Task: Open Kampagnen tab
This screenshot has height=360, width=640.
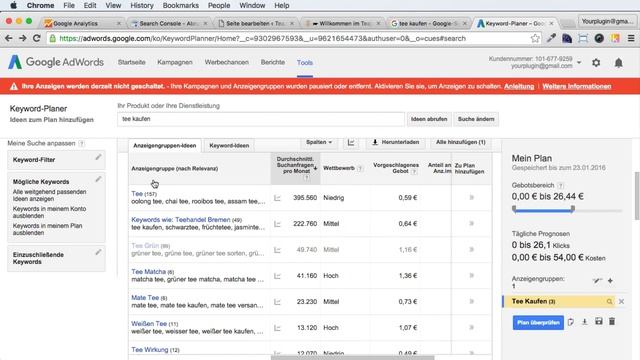Action: point(175,62)
